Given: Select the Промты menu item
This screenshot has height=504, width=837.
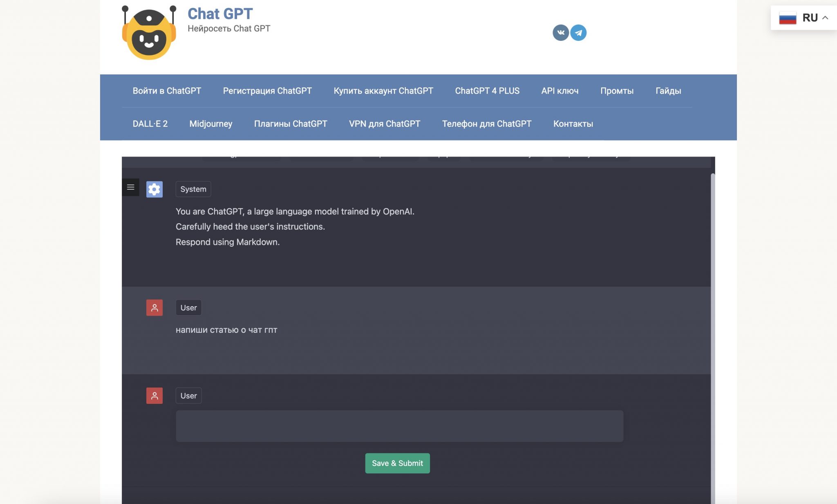Looking at the screenshot, I should (617, 91).
